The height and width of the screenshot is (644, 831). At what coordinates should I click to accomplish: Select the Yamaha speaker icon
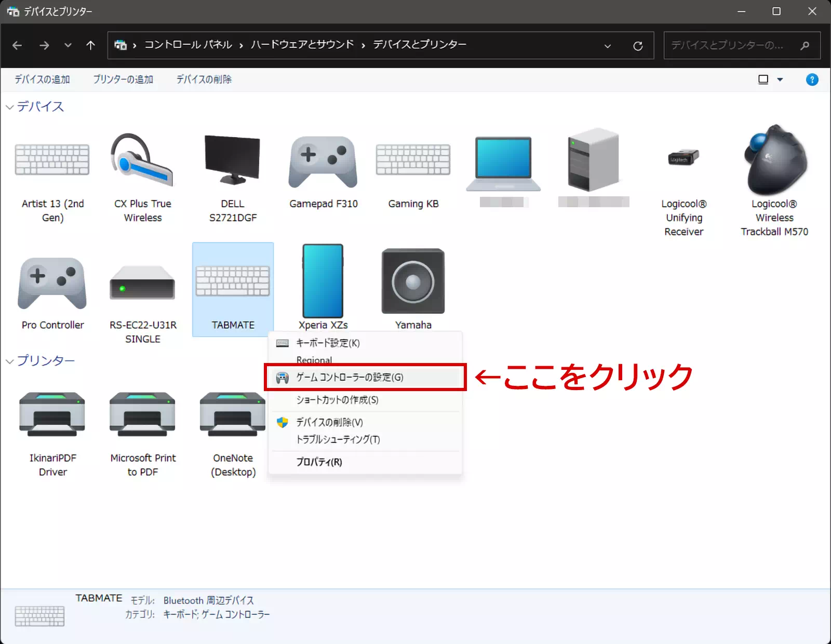tap(413, 281)
